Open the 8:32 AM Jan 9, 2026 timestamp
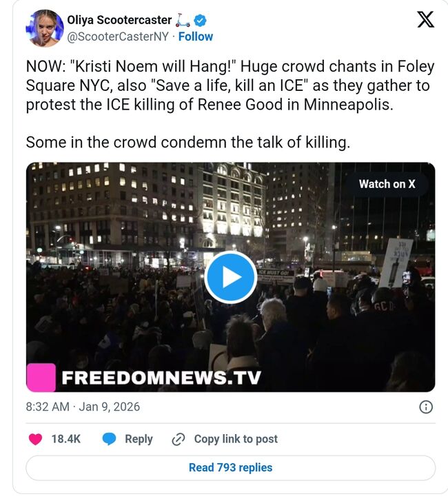Screen dimensions: 448x503 (83, 407)
